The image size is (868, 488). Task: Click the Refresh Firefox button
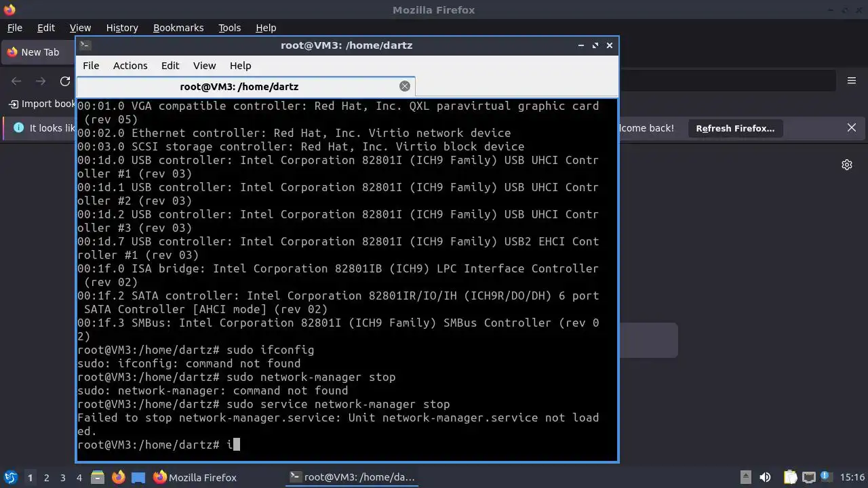[x=735, y=128]
